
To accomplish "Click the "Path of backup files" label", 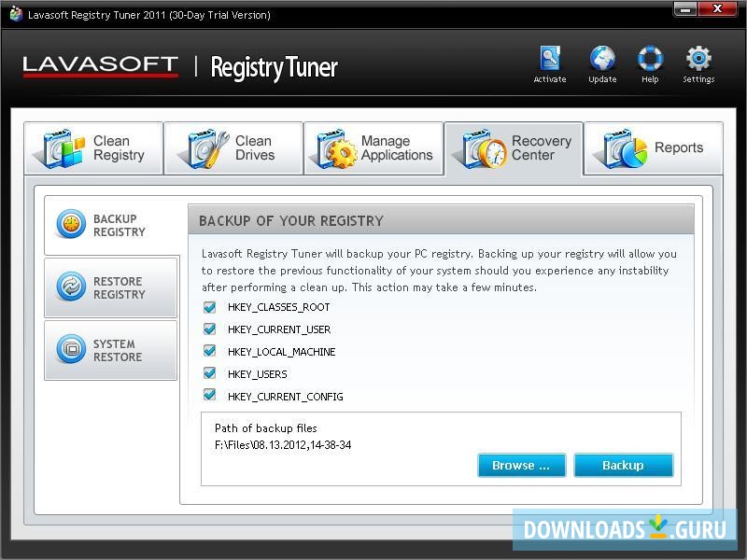I will (x=266, y=428).
